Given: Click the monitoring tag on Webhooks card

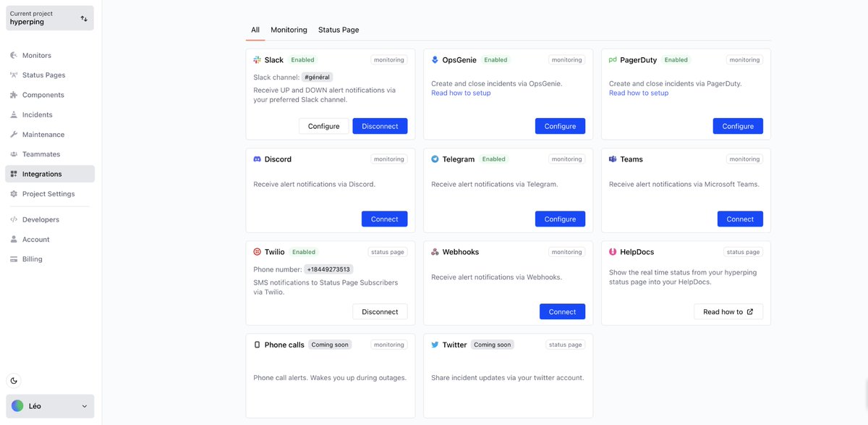Looking at the screenshot, I should (x=566, y=252).
